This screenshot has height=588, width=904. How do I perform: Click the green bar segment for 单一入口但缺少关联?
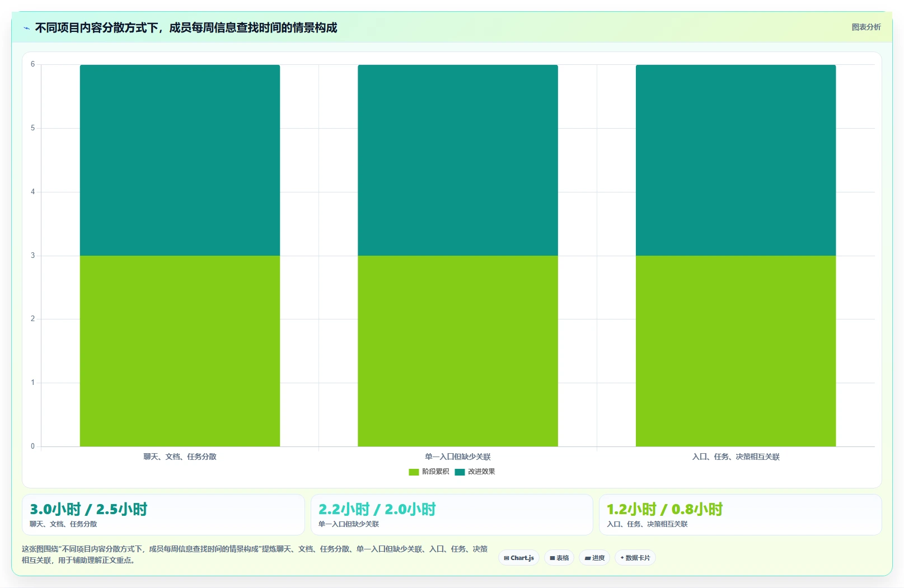[458, 351]
